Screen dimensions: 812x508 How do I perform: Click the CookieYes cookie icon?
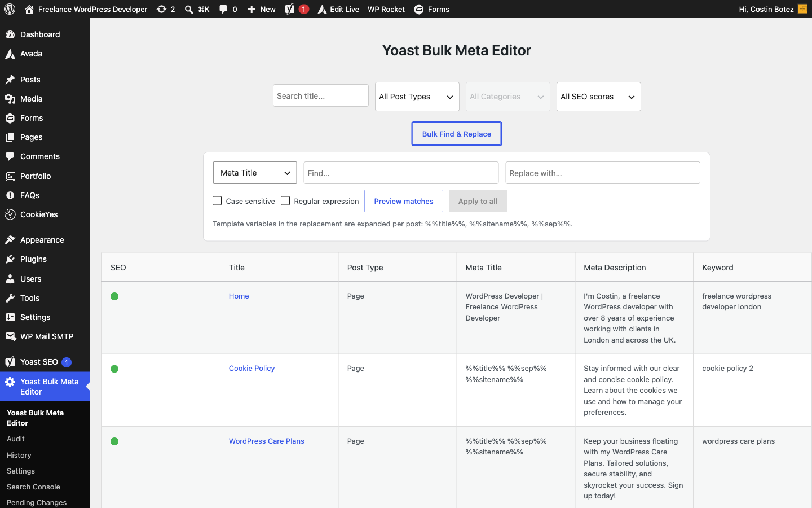pos(10,214)
